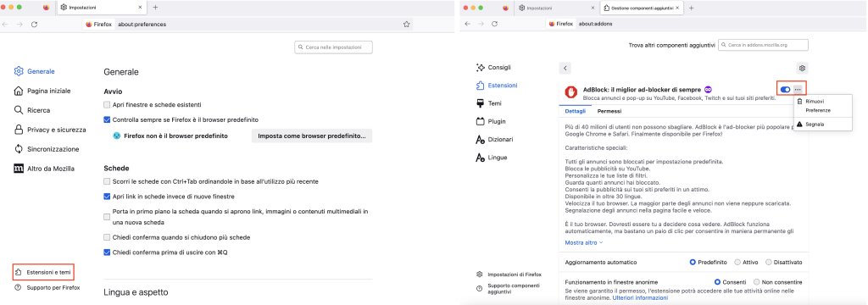This screenshot has width=868, height=305.
Task: Select Gestione componenti aggiuntivi tab
Action: 643,8
